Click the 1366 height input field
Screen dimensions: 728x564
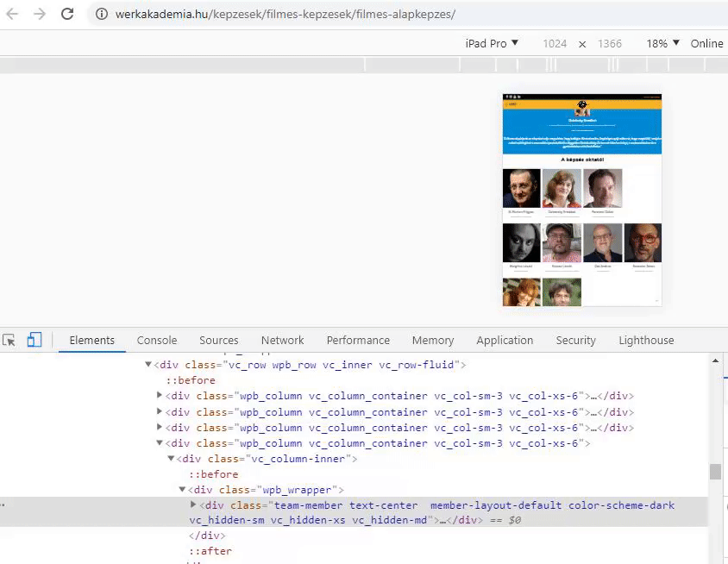610,44
